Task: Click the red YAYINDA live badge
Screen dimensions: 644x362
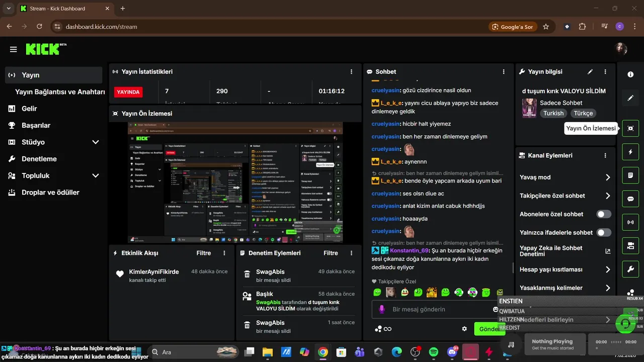Action: click(128, 92)
